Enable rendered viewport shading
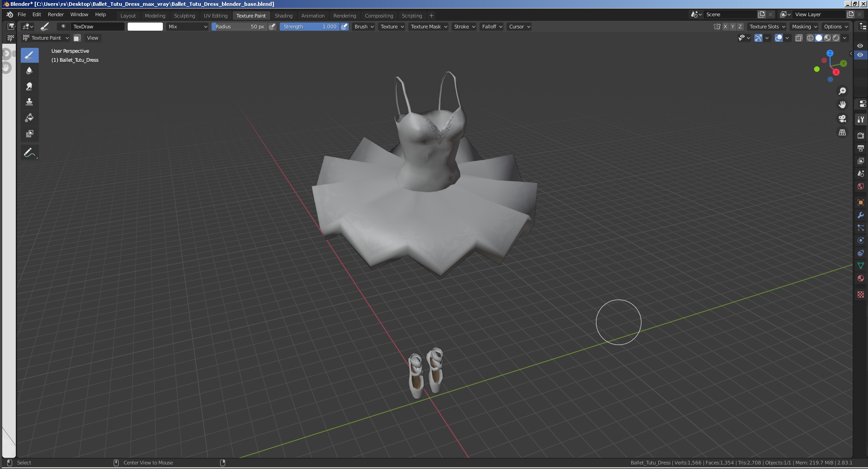 [836, 38]
